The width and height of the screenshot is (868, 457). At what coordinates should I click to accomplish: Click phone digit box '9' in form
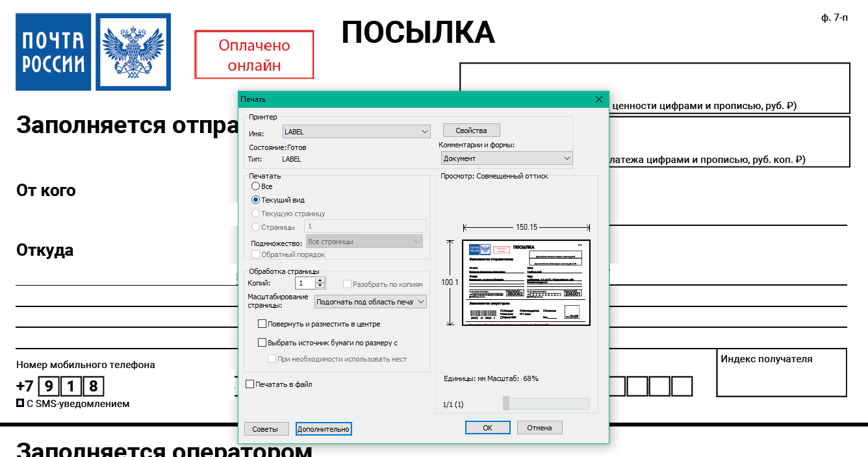click(x=49, y=387)
